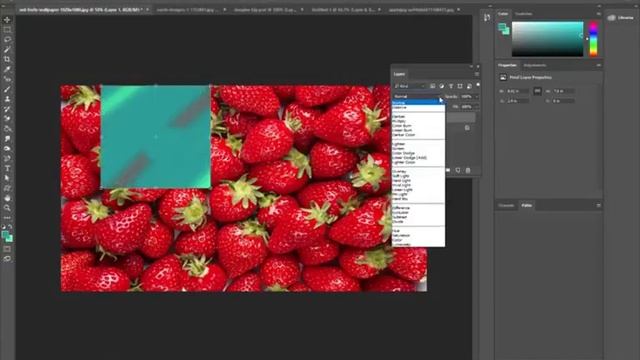Screen dimensions: 640x360
Task: Open the layer filter Kind dropdown
Action: tap(410, 86)
